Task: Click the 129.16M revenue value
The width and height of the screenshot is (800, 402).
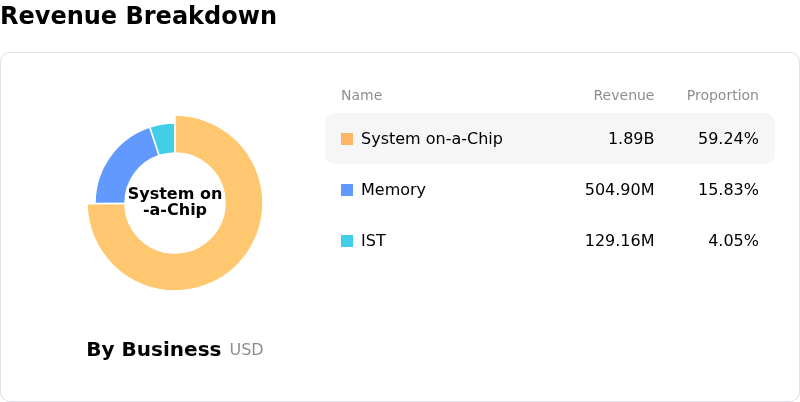Action: (x=619, y=241)
